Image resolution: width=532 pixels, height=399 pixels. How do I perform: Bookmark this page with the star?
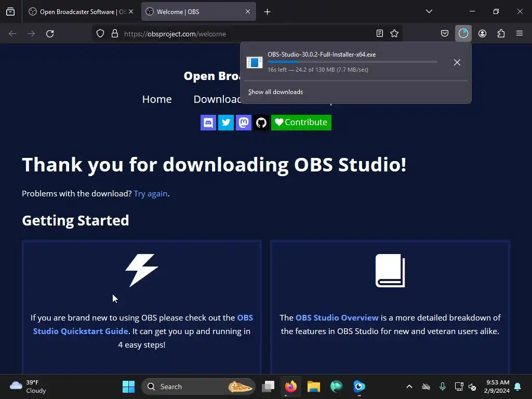coord(394,33)
